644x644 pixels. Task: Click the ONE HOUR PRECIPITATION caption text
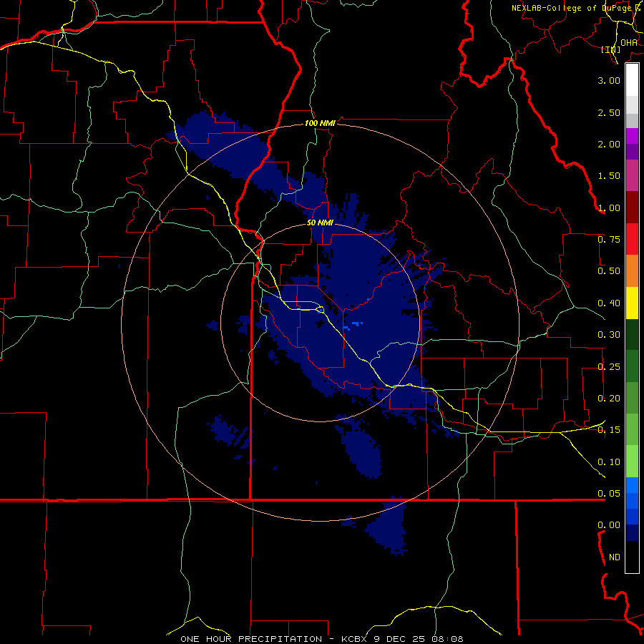251,639
